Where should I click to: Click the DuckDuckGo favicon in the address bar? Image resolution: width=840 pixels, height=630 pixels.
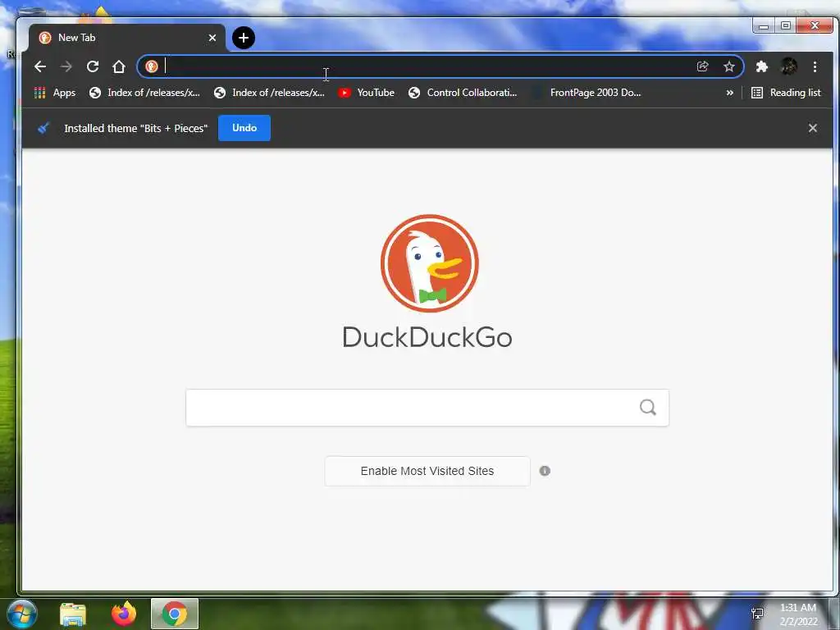[x=152, y=66]
